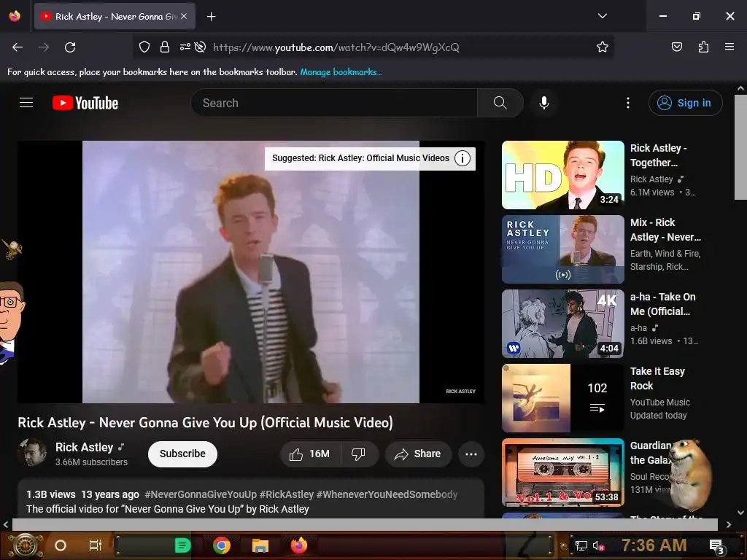
Task: Open the site permissions icon in address bar
Action: 185,47
